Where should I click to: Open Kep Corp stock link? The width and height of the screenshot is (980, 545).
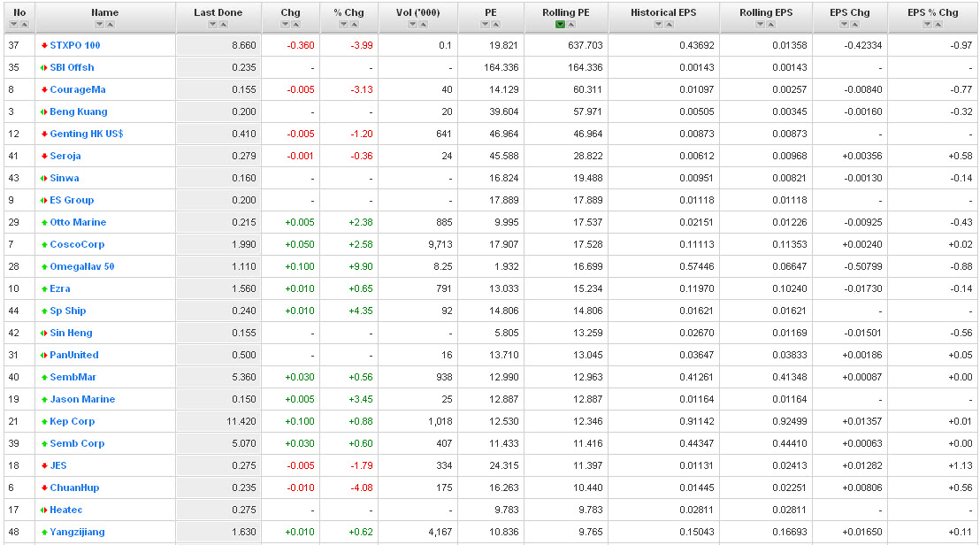[73, 421]
